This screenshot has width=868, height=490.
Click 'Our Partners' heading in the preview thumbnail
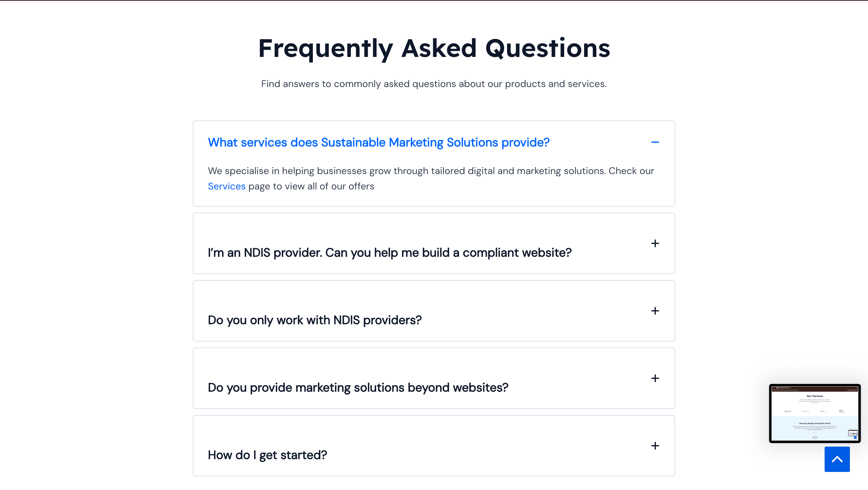(815, 396)
